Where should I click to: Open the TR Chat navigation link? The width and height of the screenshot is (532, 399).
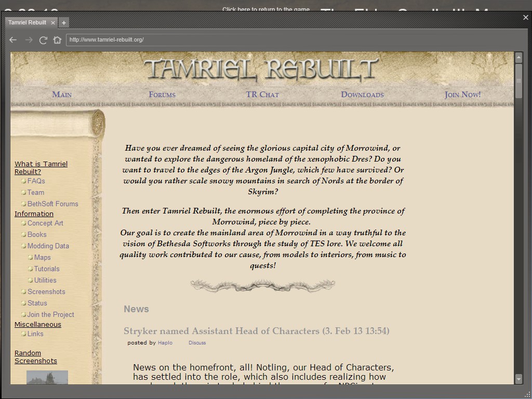click(x=262, y=95)
